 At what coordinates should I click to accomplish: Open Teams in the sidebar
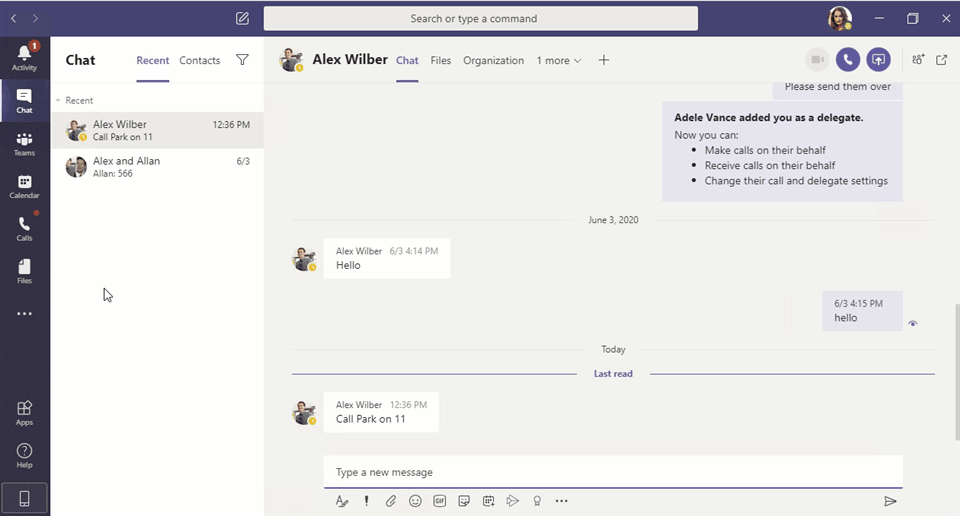click(24, 144)
